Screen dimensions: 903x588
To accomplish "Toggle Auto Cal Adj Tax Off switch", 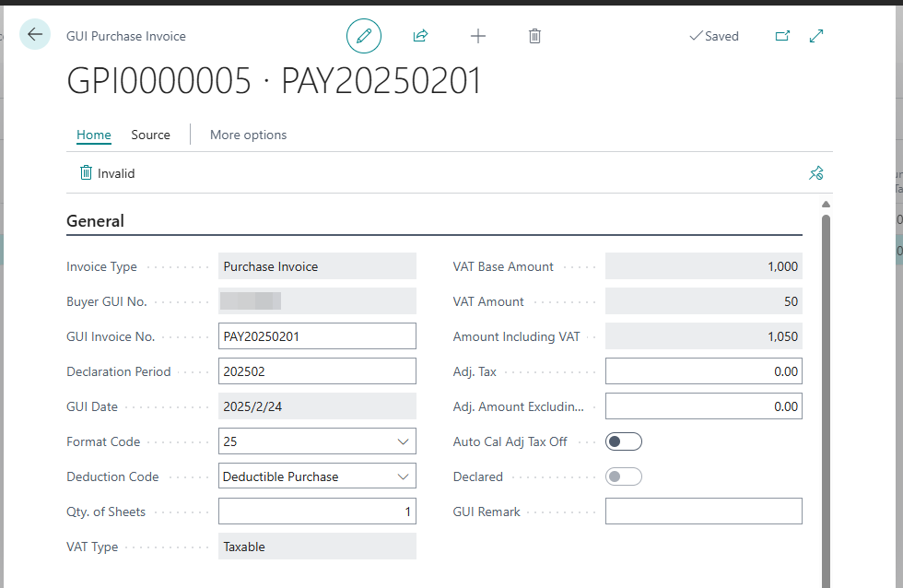I will click(x=624, y=441).
